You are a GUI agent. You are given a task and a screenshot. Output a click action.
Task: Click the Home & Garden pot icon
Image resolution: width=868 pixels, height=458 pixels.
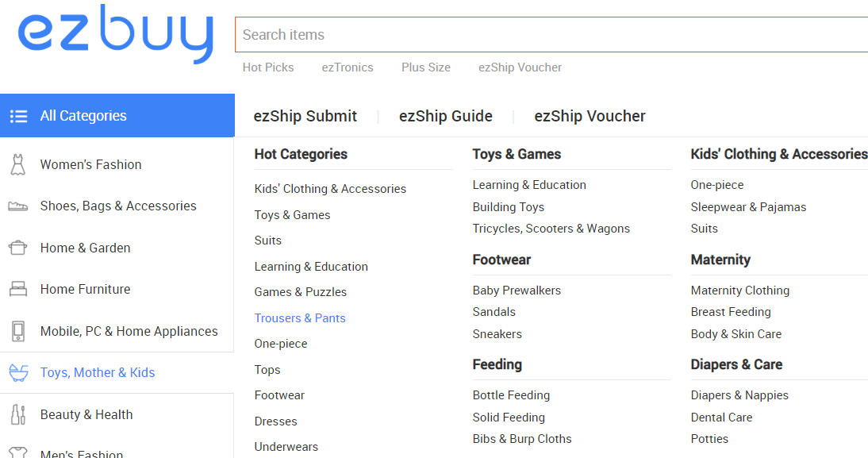pos(17,248)
